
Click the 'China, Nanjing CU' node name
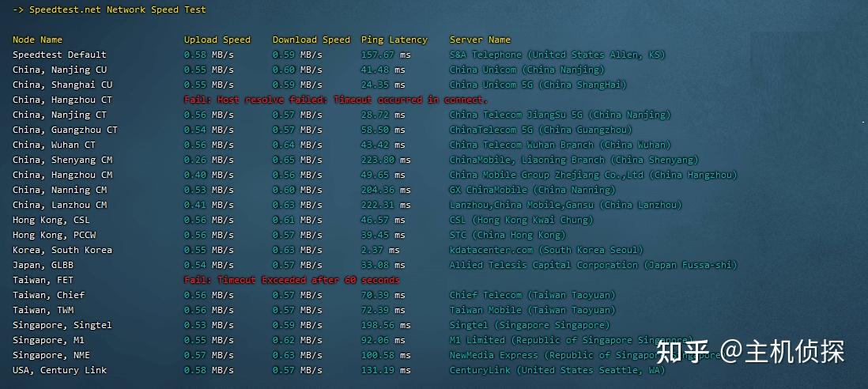(x=59, y=70)
